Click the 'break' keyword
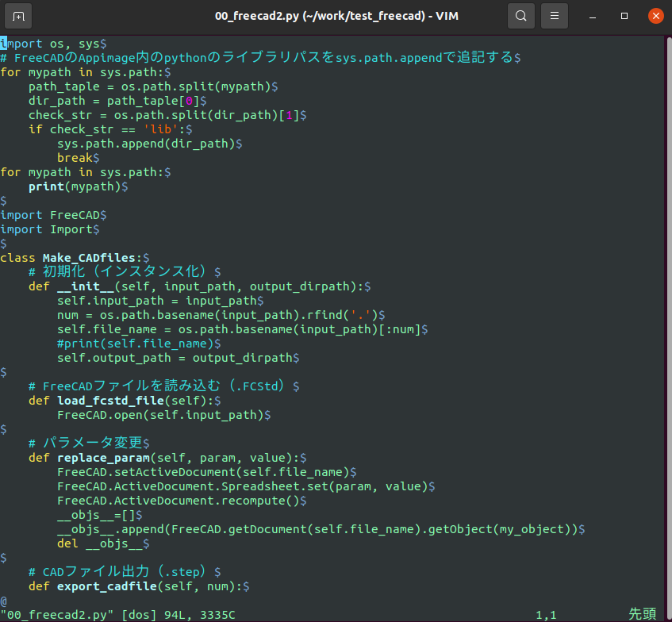 point(75,158)
